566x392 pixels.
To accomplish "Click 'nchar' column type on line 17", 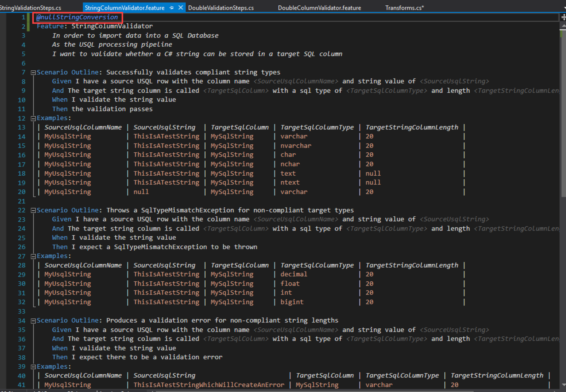I will coord(290,164).
